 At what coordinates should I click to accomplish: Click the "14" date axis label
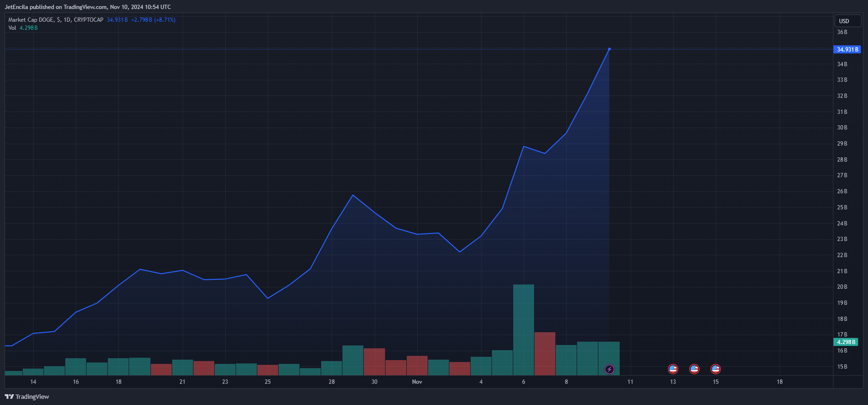33,382
